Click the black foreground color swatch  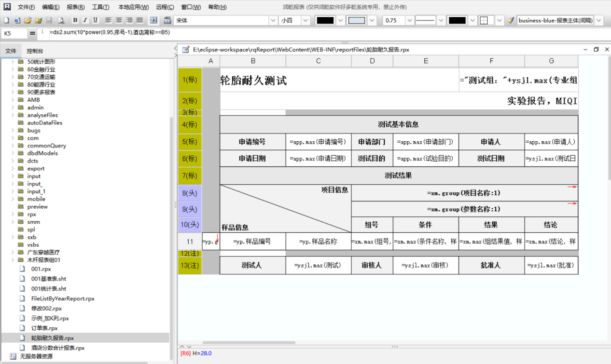point(325,20)
